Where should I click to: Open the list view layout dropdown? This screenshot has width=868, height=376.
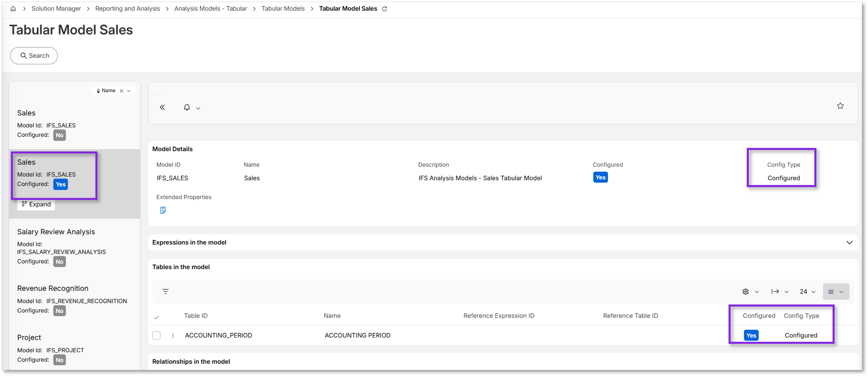[836, 292]
